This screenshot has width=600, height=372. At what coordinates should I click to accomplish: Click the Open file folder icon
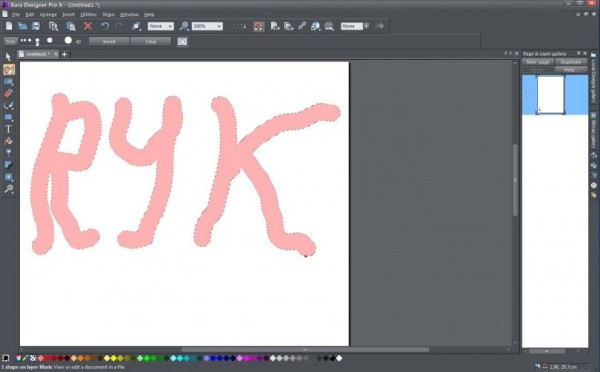[23, 26]
